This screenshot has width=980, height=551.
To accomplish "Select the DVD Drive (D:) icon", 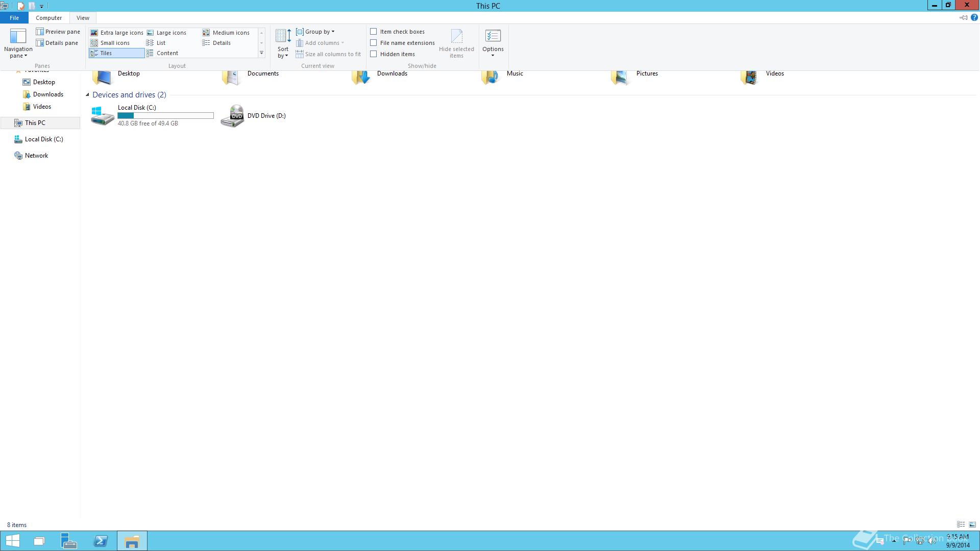I will [x=233, y=116].
